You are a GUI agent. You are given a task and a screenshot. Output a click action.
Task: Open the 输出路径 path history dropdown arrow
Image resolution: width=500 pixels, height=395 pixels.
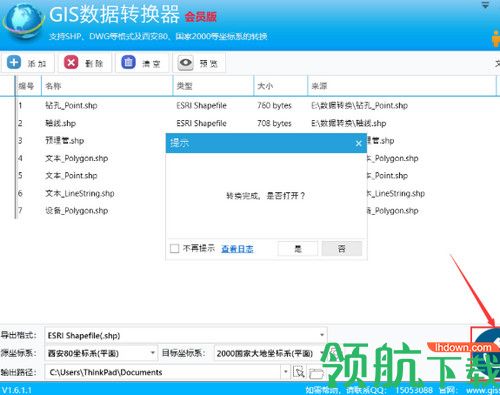[286, 372]
